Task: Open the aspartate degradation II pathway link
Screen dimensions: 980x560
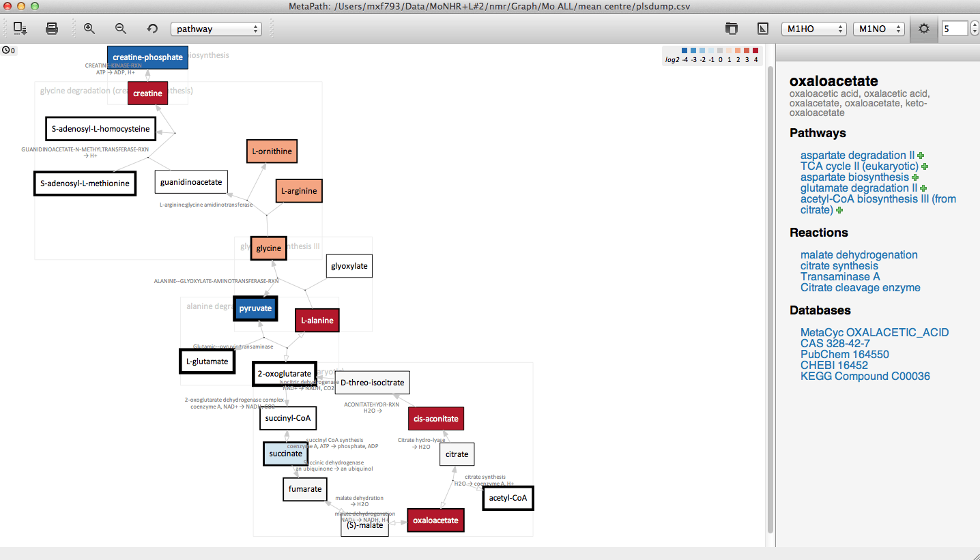Action: pyautogui.click(x=857, y=156)
